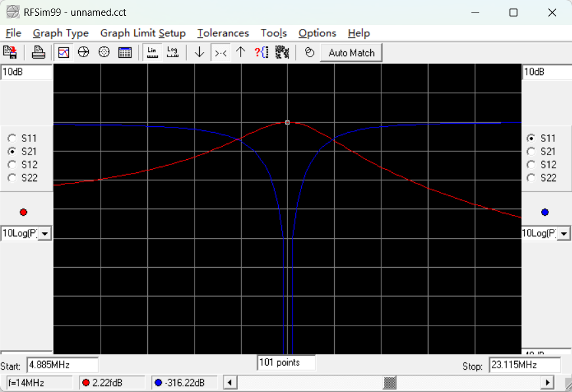Screen dimensions: 572x392
Task: Select the rectangular graph display icon
Action: pyautogui.click(x=64, y=52)
